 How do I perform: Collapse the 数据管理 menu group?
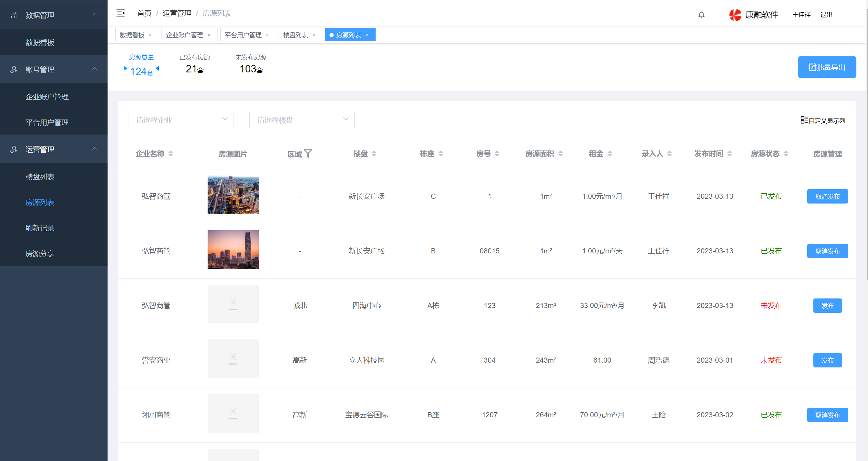tap(95, 14)
